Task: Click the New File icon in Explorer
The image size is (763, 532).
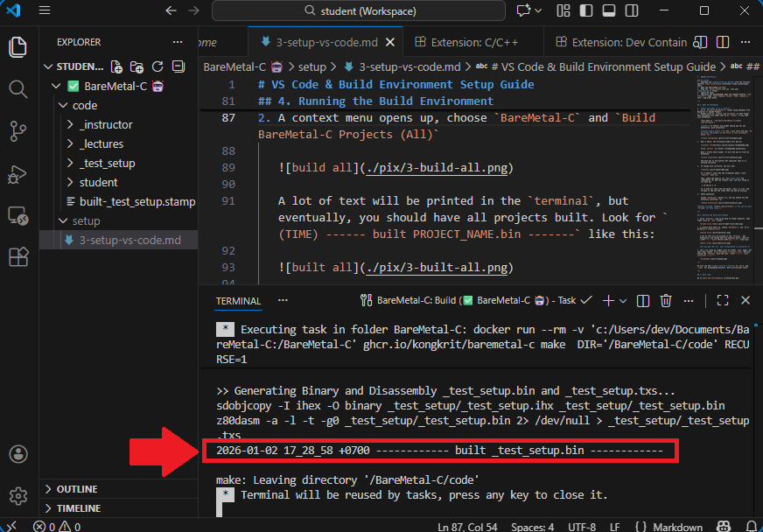Action: click(x=116, y=66)
